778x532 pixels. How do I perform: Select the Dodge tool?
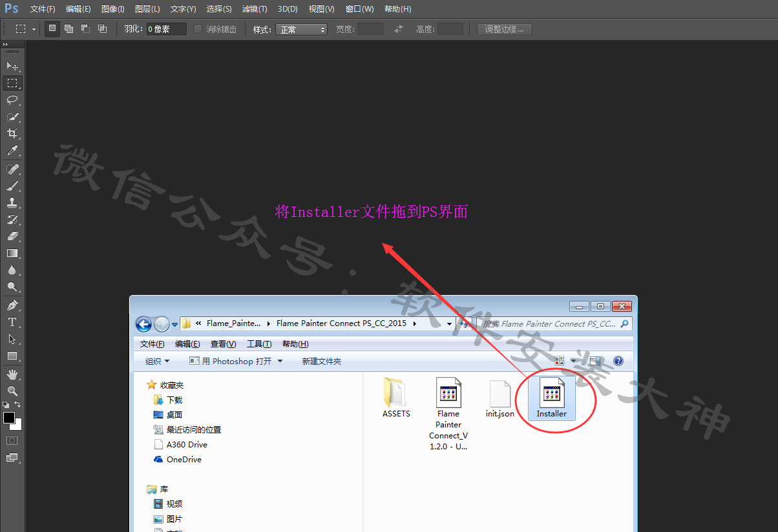(12, 287)
